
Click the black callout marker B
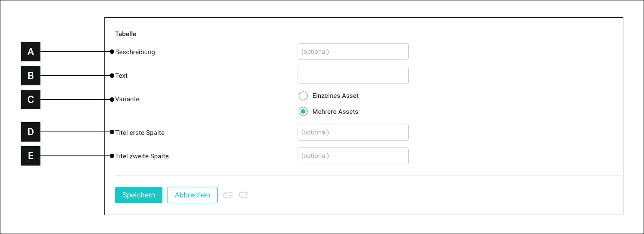pos(31,76)
